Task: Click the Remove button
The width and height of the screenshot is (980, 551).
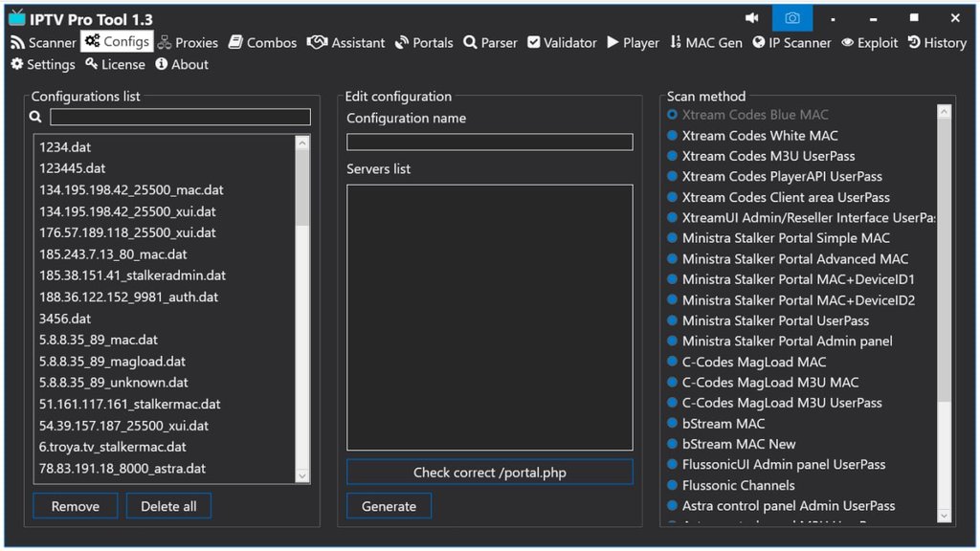Action: [x=75, y=506]
